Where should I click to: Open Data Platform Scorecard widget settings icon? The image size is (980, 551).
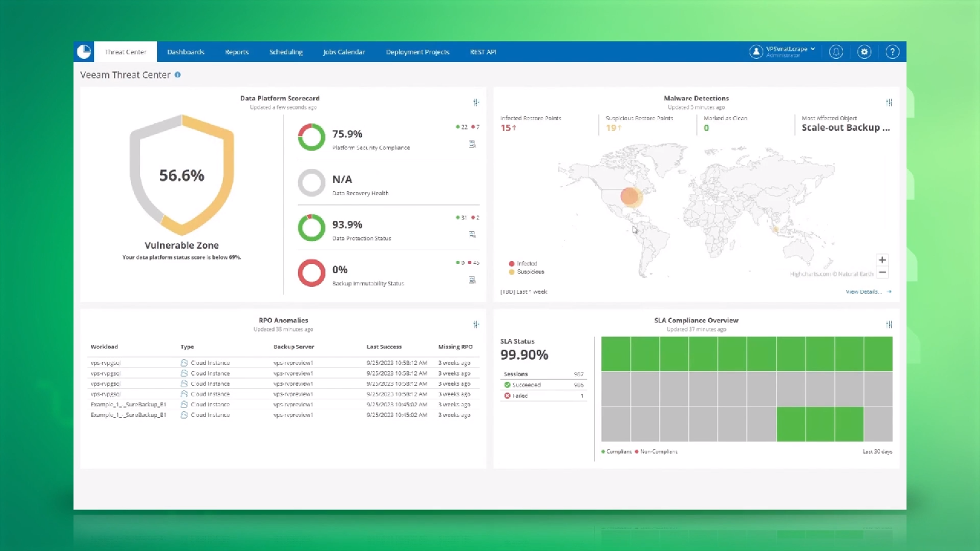(476, 103)
